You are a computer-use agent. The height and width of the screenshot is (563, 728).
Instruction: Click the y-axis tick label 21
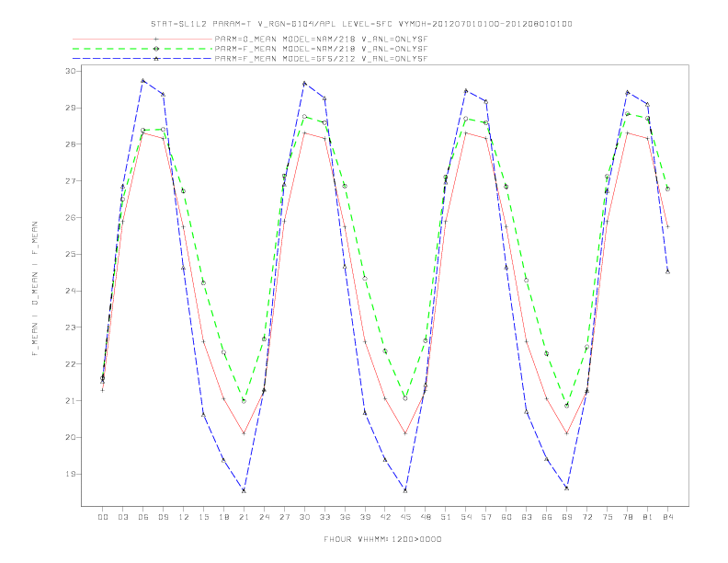[x=71, y=401]
